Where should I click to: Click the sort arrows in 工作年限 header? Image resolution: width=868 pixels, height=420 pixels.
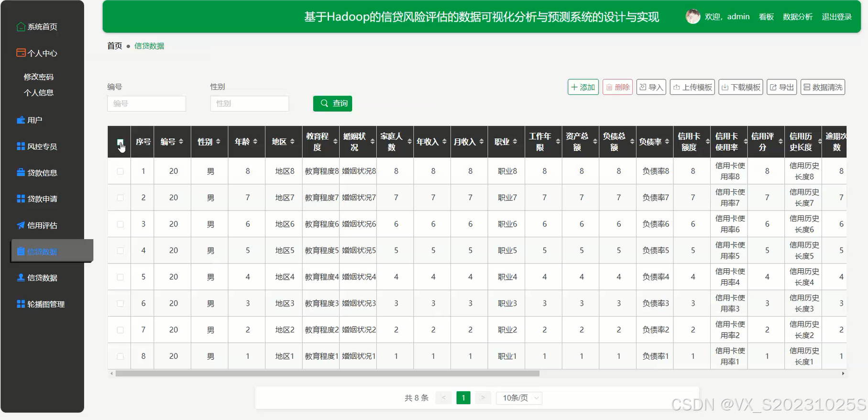pos(558,142)
